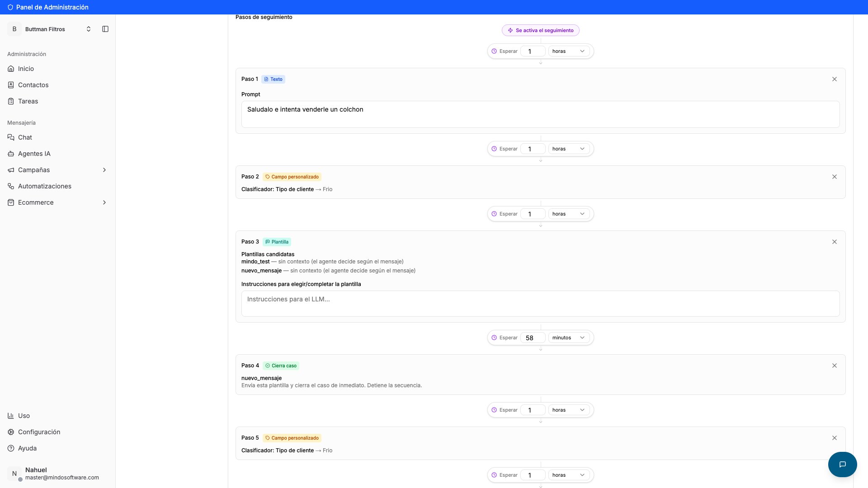Open the Chat section

pyautogui.click(x=58, y=137)
